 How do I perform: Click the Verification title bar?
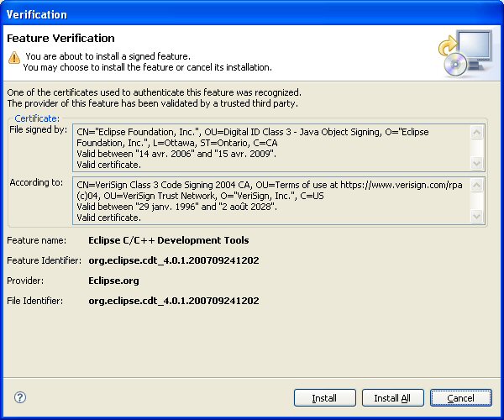(252, 14)
